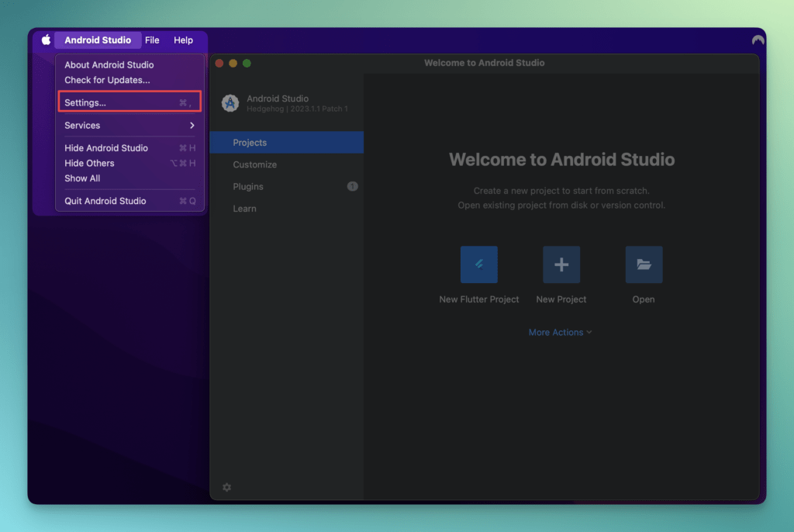794x532 pixels.
Task: Click the Hedgehog 2023.1.1 Patch 1 version text
Action: pyautogui.click(x=297, y=109)
